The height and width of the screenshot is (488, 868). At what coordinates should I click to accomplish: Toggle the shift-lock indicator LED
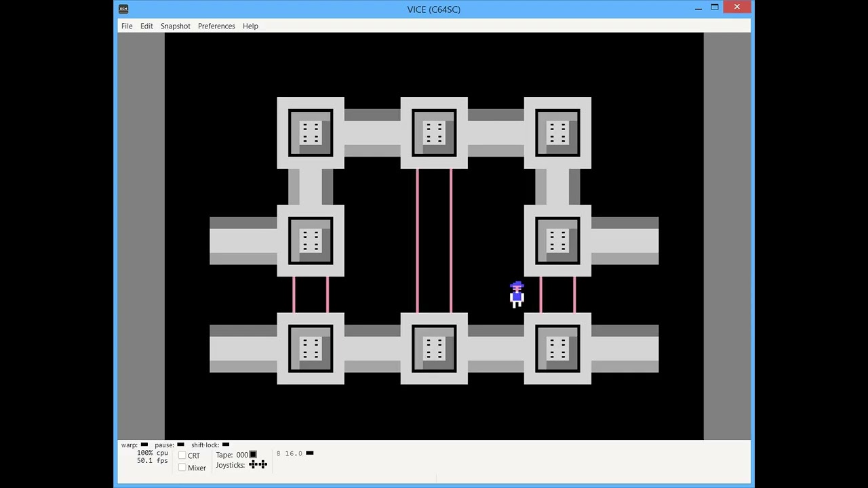coord(226,445)
